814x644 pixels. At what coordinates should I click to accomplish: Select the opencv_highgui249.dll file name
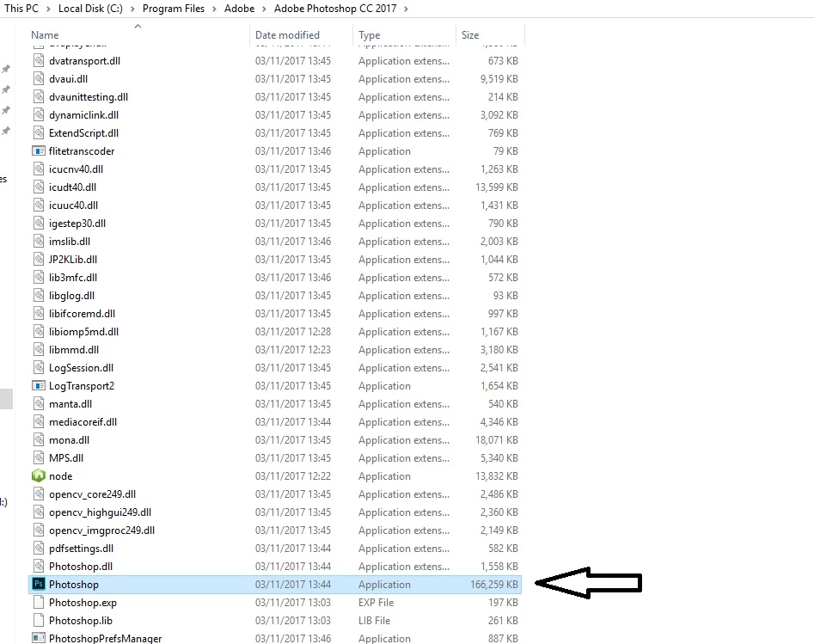tap(100, 512)
